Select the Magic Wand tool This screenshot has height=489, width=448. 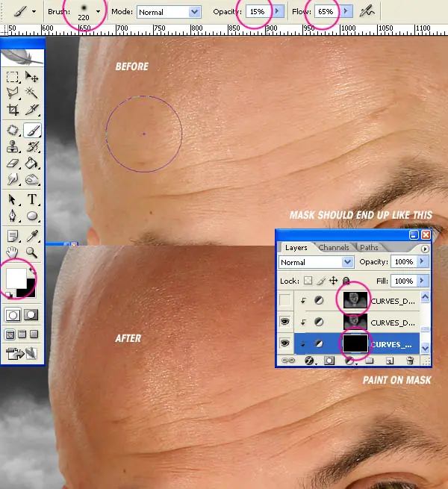31,93
